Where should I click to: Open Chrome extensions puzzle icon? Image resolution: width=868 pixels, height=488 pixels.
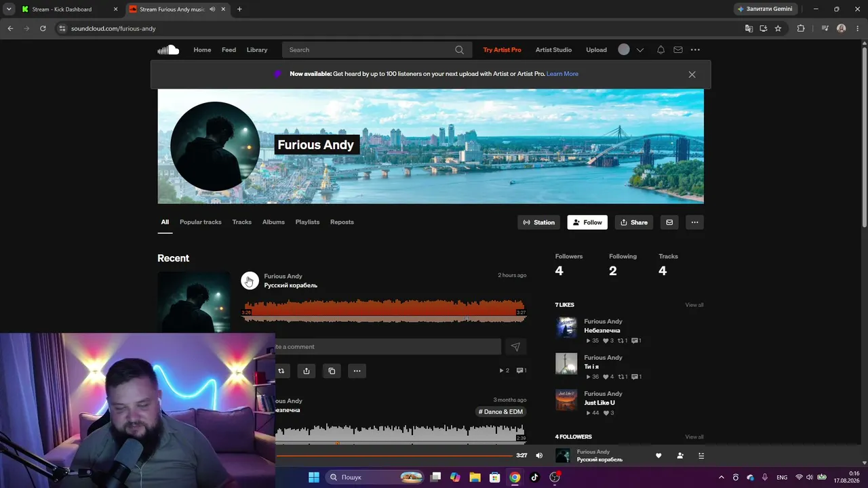[x=801, y=28]
